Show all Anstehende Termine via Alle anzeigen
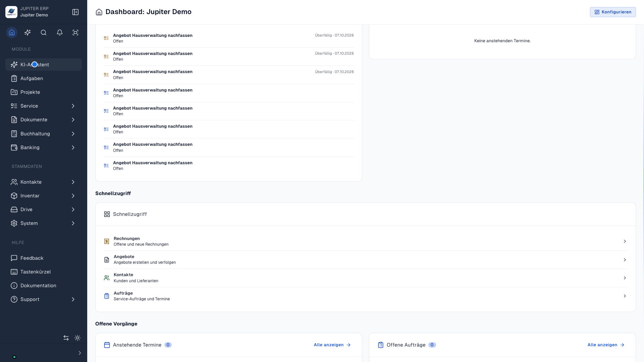This screenshot has height=362, width=644. [332, 345]
